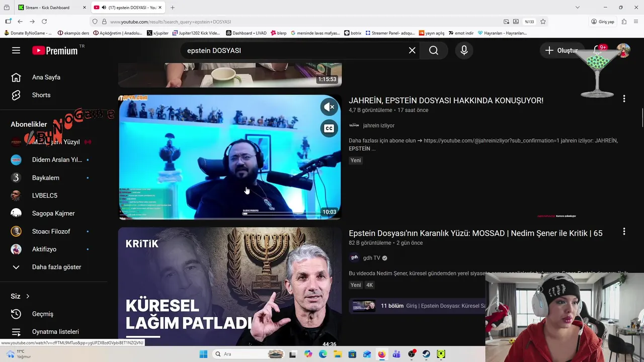This screenshot has height=362, width=644.
Task: Bookmark this page with star icon
Action: tap(543, 22)
